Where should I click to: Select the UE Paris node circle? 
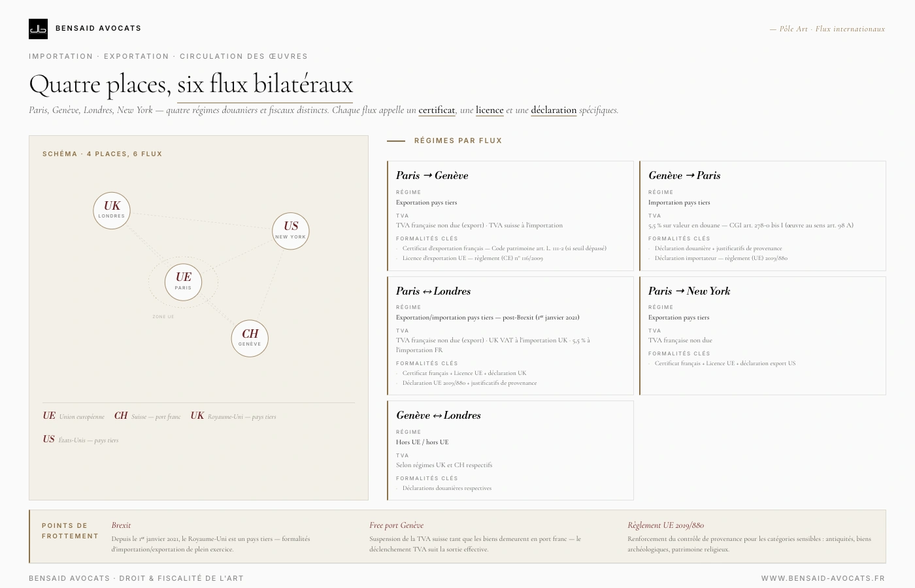[x=183, y=282]
